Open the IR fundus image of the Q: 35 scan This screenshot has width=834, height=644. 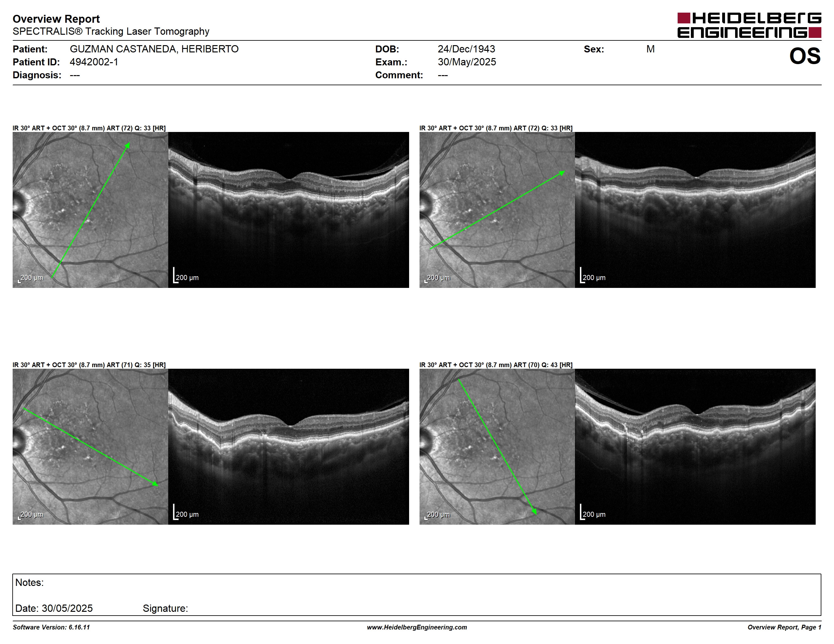click(x=90, y=447)
